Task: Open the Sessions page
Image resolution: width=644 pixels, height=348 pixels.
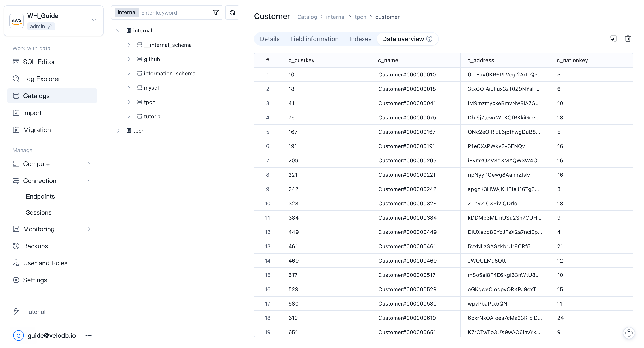Action: coord(39,212)
